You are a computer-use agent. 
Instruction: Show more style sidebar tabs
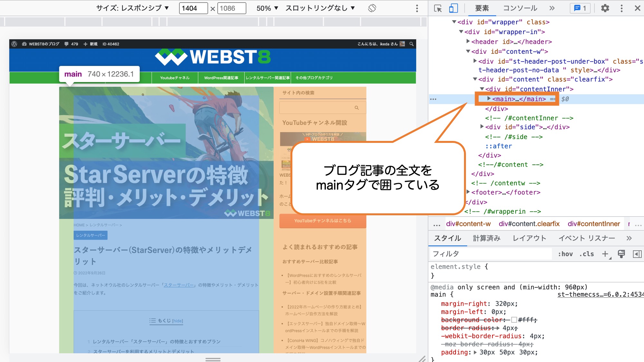629,238
